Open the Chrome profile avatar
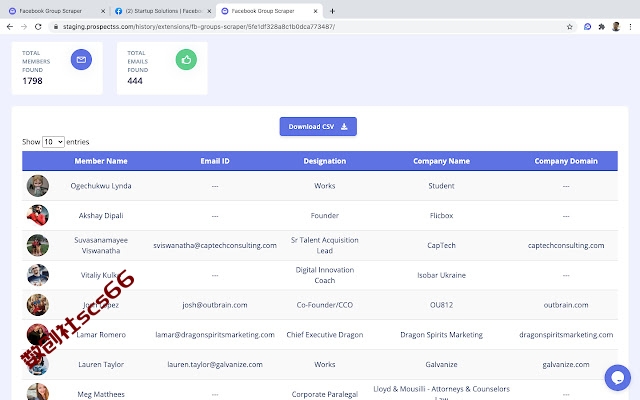 [616, 27]
